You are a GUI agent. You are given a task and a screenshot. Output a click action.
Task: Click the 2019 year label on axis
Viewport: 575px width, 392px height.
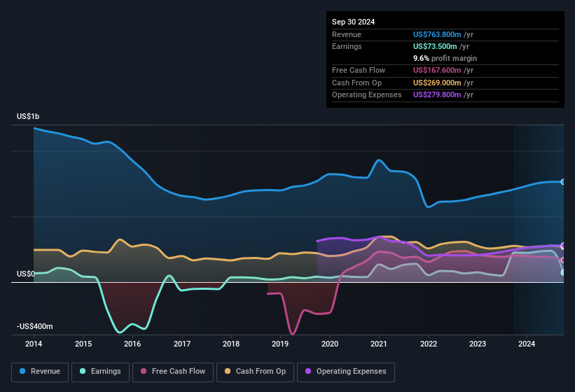click(280, 344)
